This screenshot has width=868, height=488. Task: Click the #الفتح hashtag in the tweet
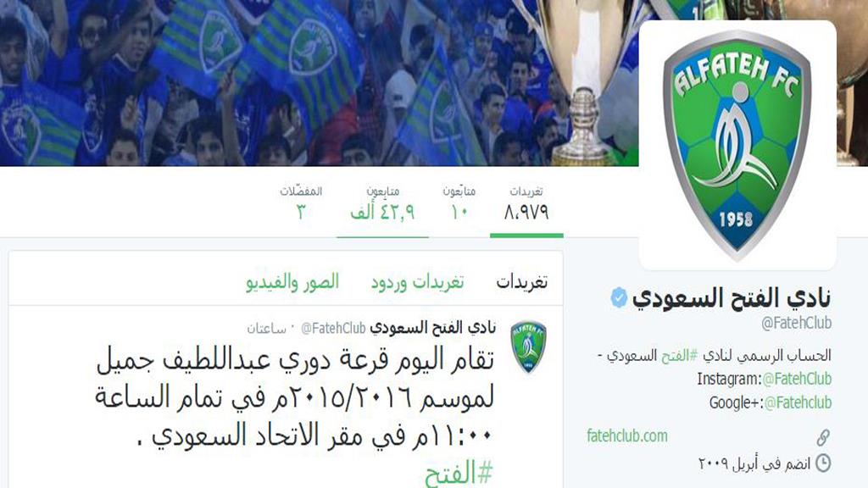click(x=459, y=474)
